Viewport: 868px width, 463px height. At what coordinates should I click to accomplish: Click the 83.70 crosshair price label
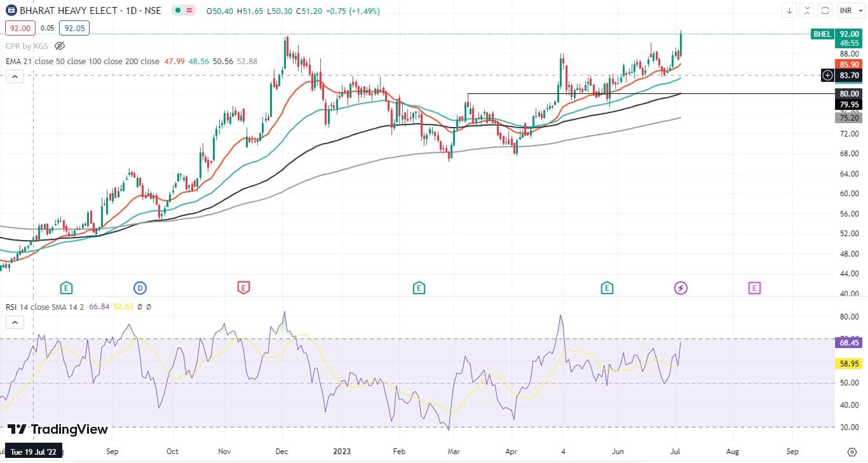click(850, 76)
